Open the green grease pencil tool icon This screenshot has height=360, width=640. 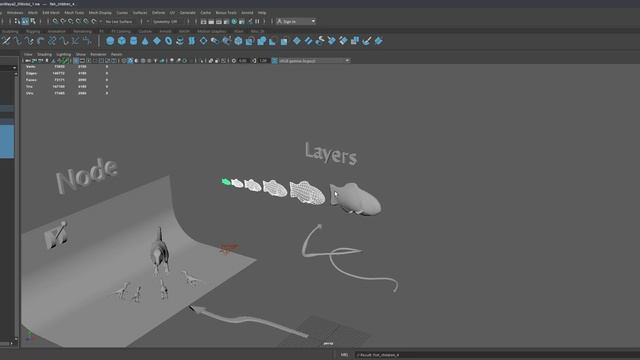pyautogui.click(x=64, y=61)
